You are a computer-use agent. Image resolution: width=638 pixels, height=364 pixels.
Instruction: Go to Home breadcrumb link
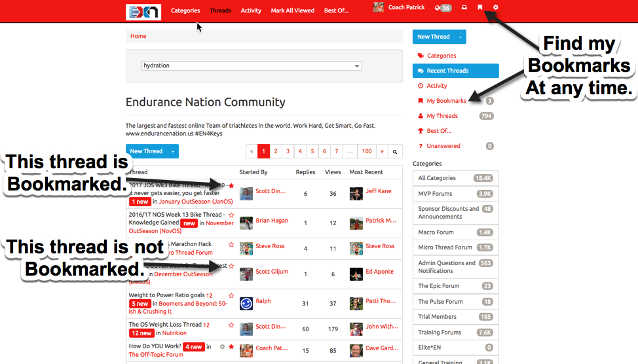[138, 36]
